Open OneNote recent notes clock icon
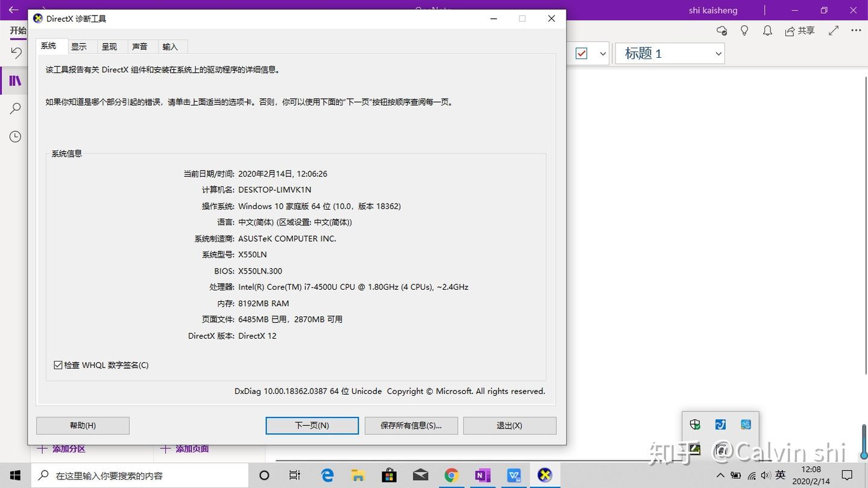This screenshot has height=488, width=868. (15, 137)
